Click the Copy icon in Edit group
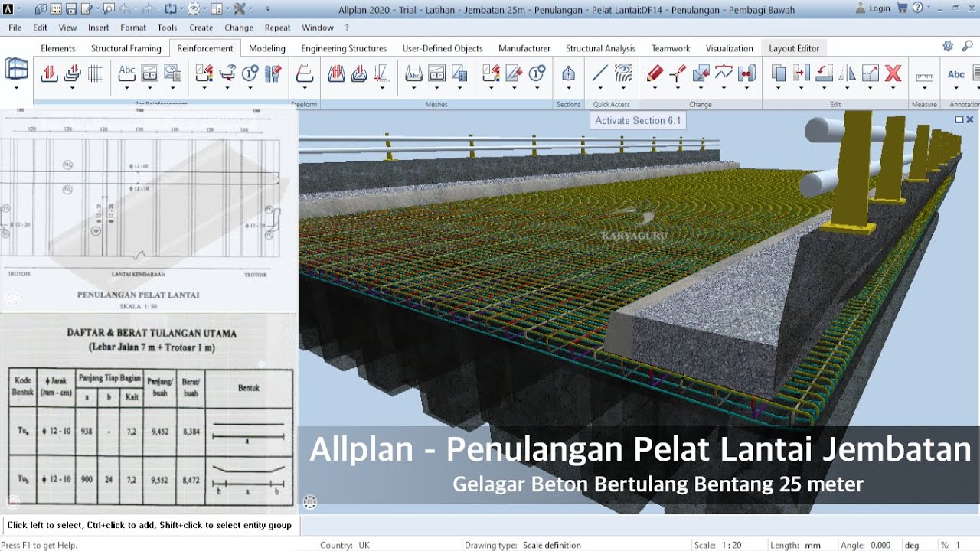980x551 pixels. pyautogui.click(x=779, y=73)
